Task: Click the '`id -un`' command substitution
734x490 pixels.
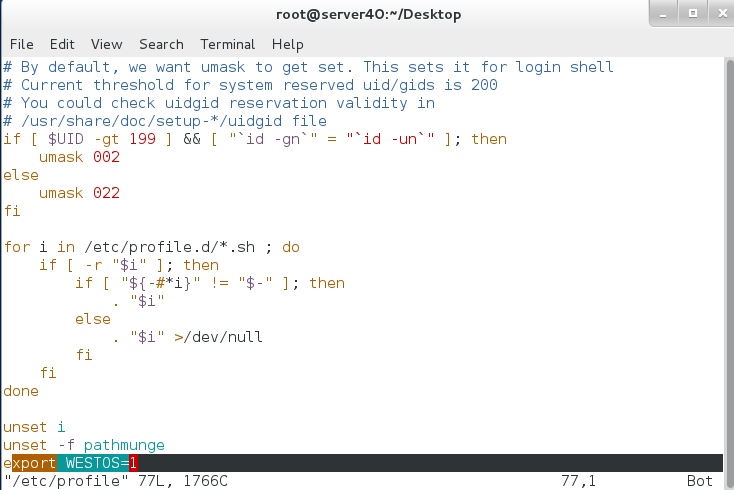Action: 390,139
